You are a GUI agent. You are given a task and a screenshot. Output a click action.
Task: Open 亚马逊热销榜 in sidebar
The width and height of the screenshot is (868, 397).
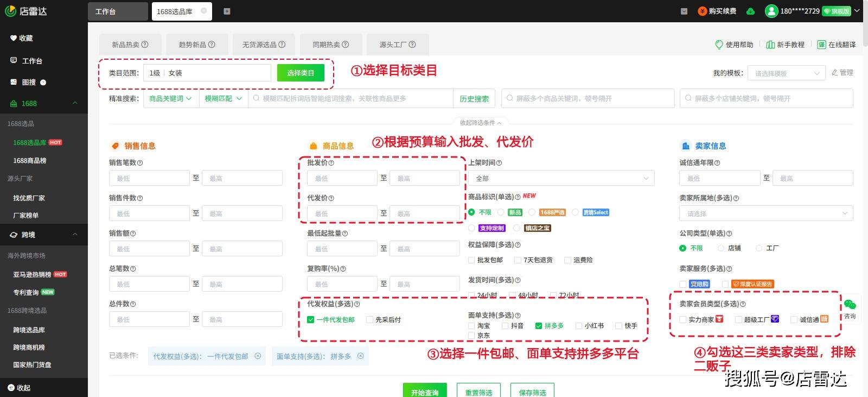(32, 275)
